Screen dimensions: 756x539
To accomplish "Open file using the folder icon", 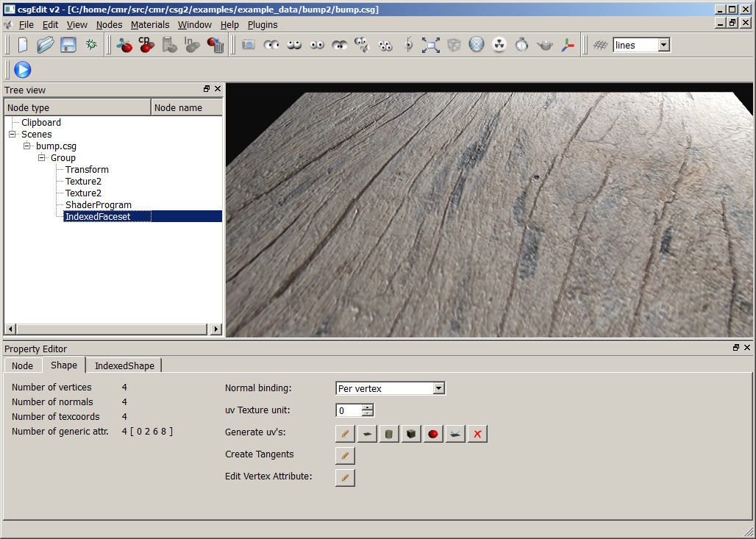I will click(46, 45).
